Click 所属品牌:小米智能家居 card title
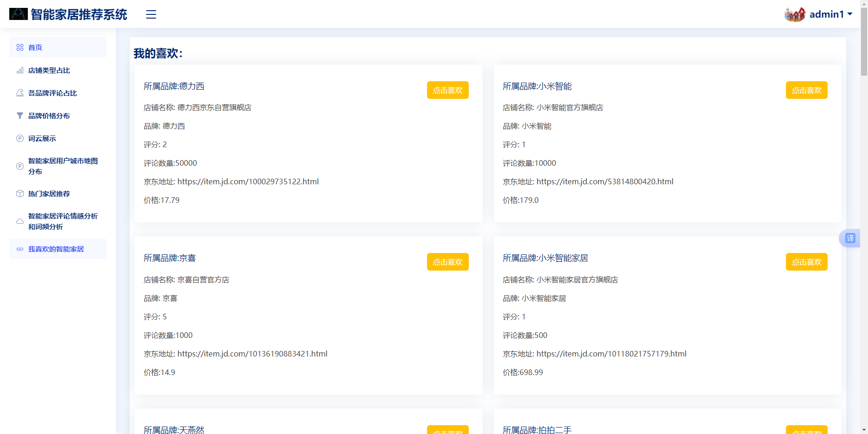The width and height of the screenshot is (868, 434). [545, 258]
